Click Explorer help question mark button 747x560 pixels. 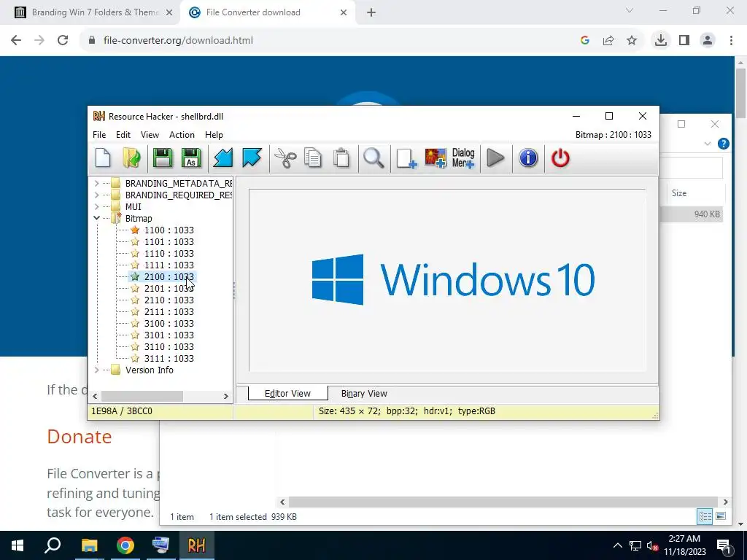tap(723, 144)
